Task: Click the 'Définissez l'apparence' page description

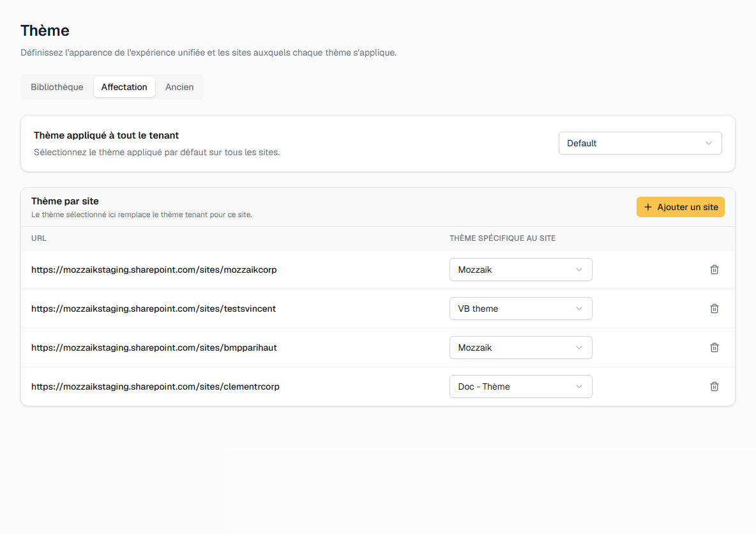Action: pyautogui.click(x=208, y=52)
